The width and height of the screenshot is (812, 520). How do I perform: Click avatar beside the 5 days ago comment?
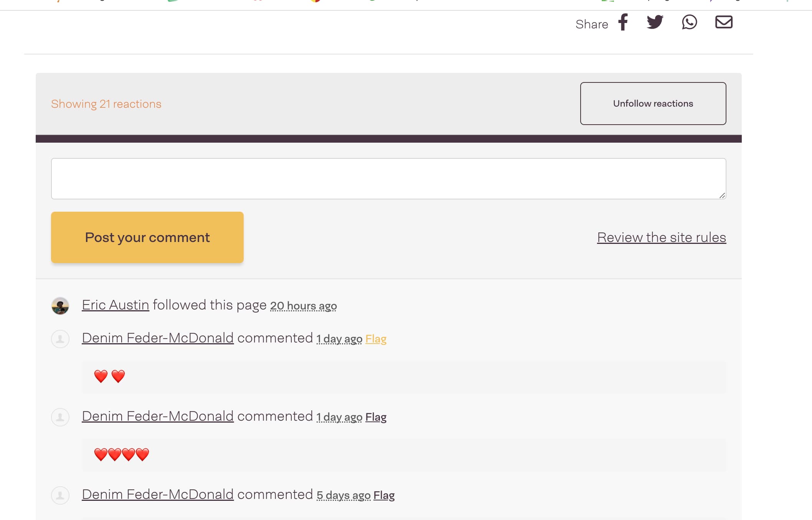[x=60, y=495]
